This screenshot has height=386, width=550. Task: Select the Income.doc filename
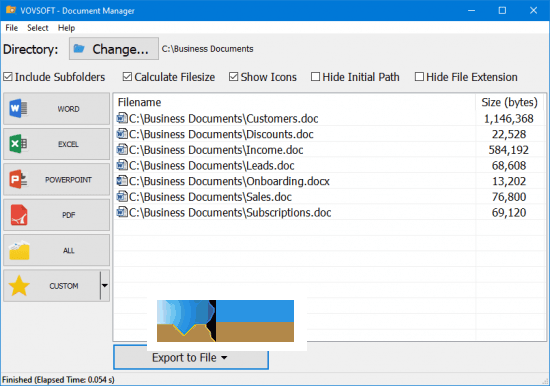pyautogui.click(x=216, y=150)
